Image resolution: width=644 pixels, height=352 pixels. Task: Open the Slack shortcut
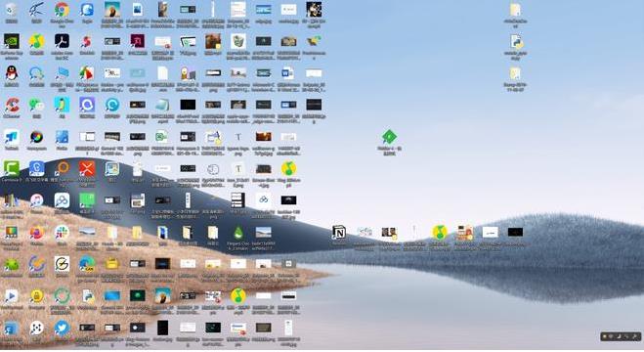tap(62, 233)
